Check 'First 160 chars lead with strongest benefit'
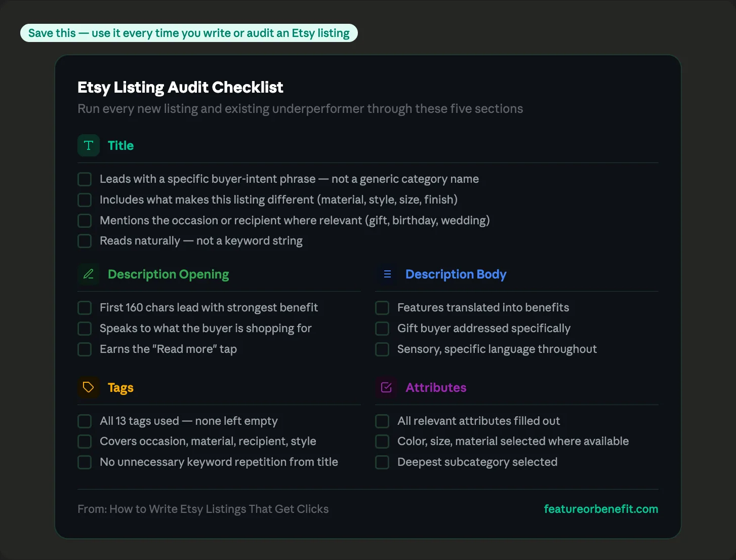 [85, 308]
